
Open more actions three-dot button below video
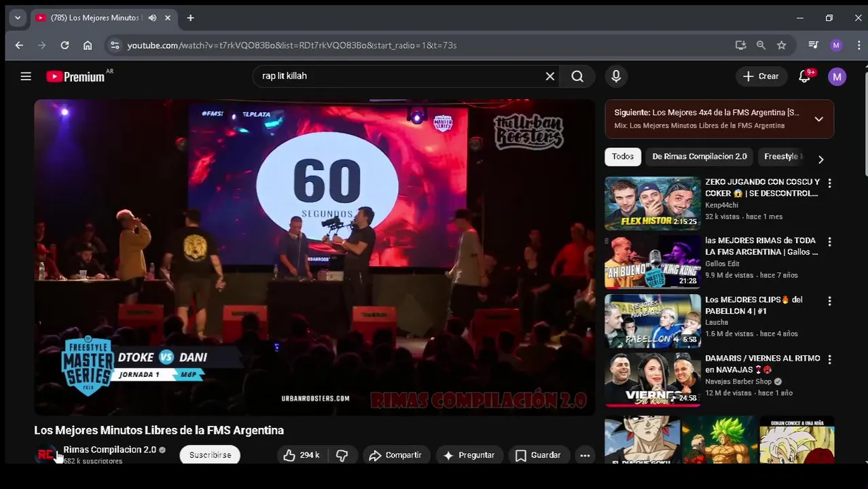coord(585,455)
